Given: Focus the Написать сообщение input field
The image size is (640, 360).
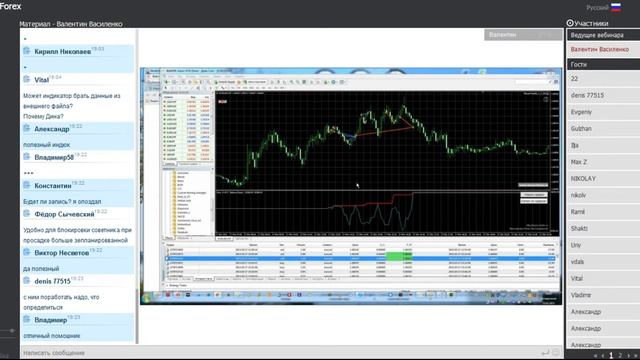Looking at the screenshot, I should (x=281, y=353).
